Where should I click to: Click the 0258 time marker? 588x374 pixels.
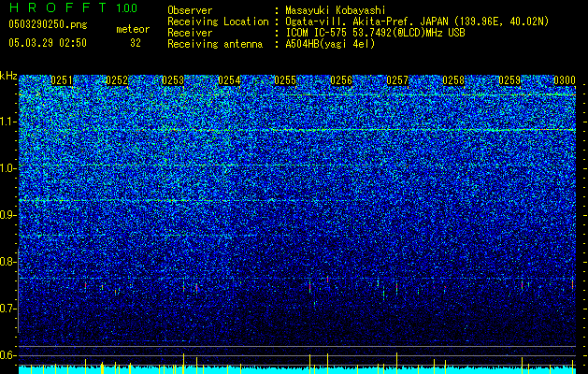click(x=453, y=80)
